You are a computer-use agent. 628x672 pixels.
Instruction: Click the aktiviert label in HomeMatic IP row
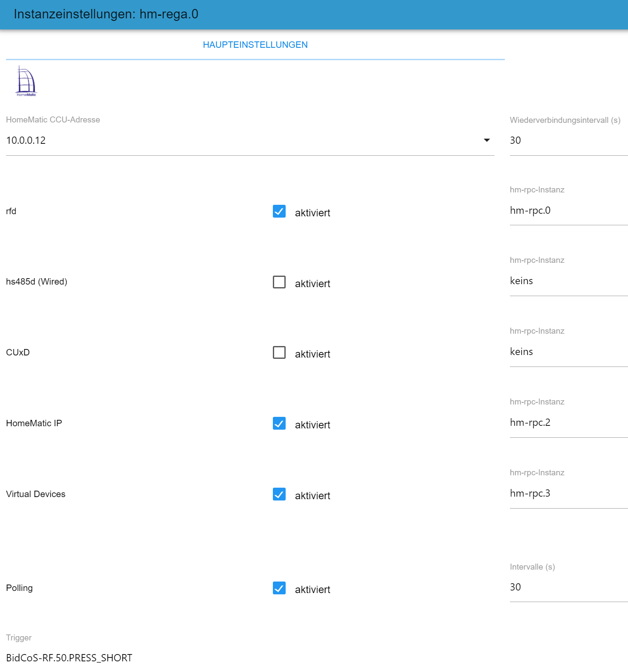tap(313, 425)
